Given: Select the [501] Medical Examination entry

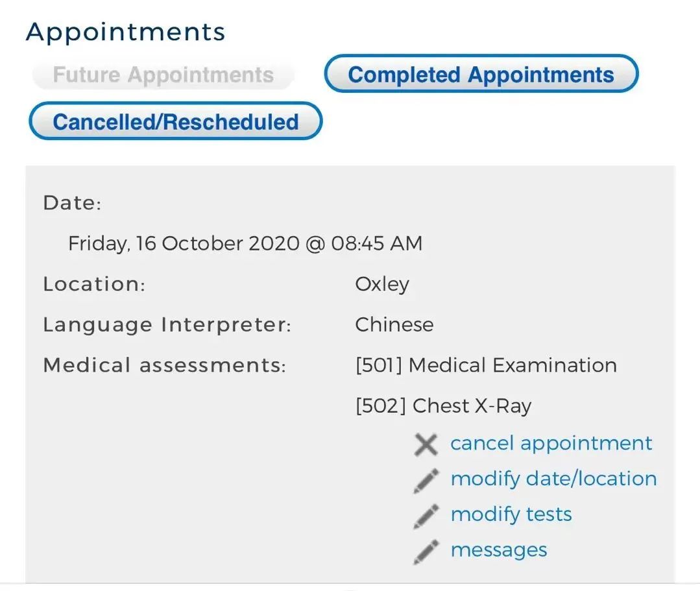Looking at the screenshot, I should 486,365.
